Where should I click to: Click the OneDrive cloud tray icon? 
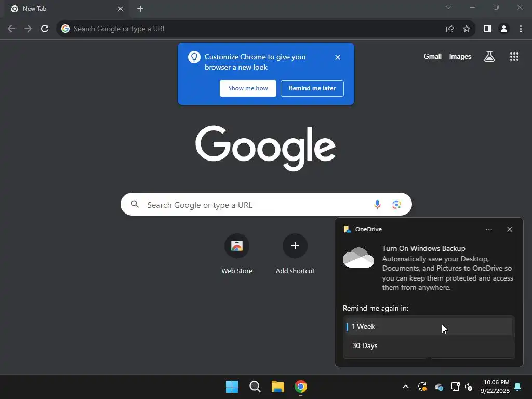pos(438,387)
